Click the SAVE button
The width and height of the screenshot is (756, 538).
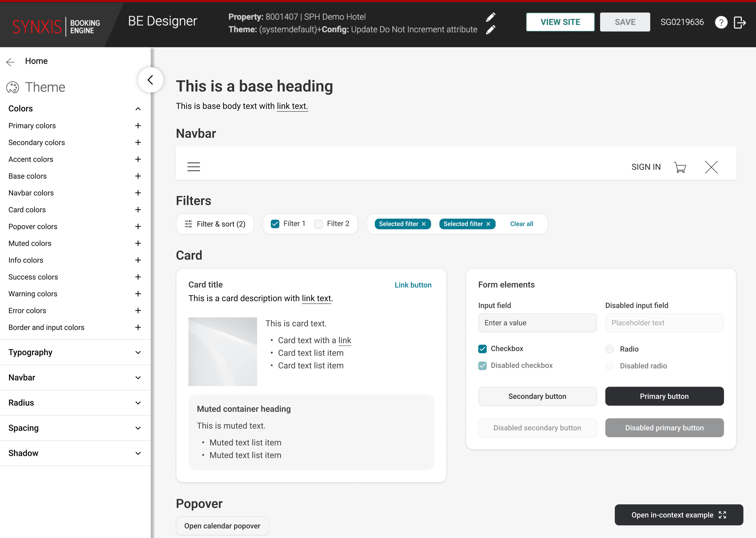click(625, 22)
